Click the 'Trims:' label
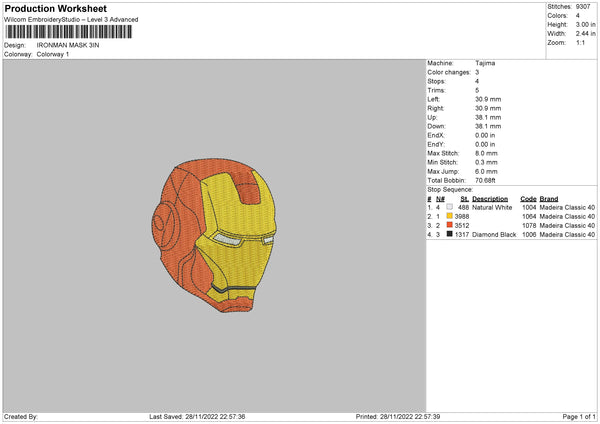The height and width of the screenshot is (424, 600). 436,90
